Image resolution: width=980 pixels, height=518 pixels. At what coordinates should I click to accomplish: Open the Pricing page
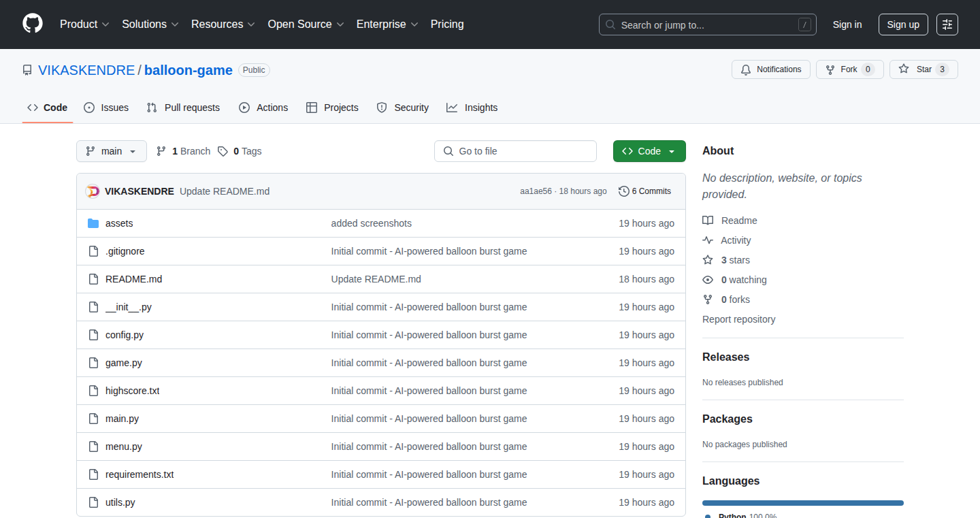[x=447, y=25]
